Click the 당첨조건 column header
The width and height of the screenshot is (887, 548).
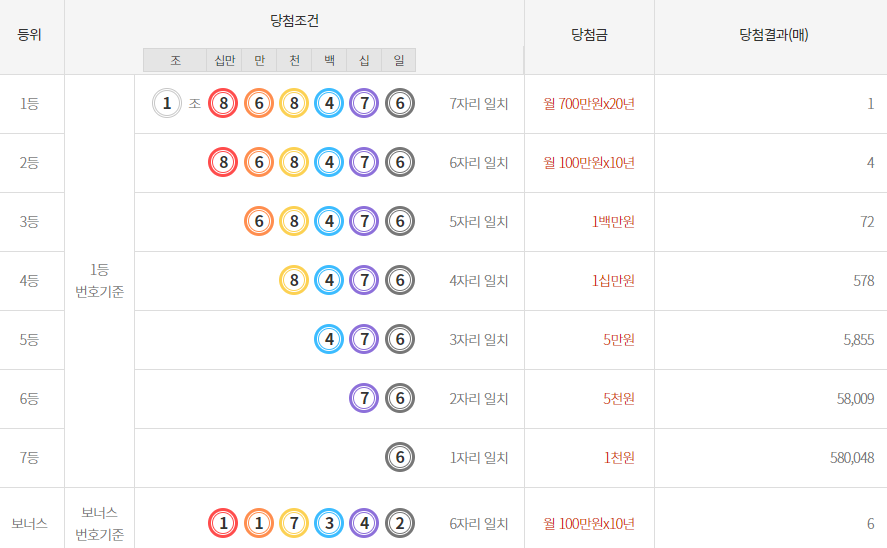point(294,21)
